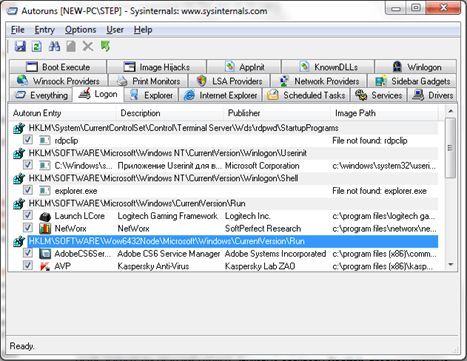Viewport: 467px width, 361px height.
Task: Switch to the Internet Explorer tab
Action: click(221, 95)
